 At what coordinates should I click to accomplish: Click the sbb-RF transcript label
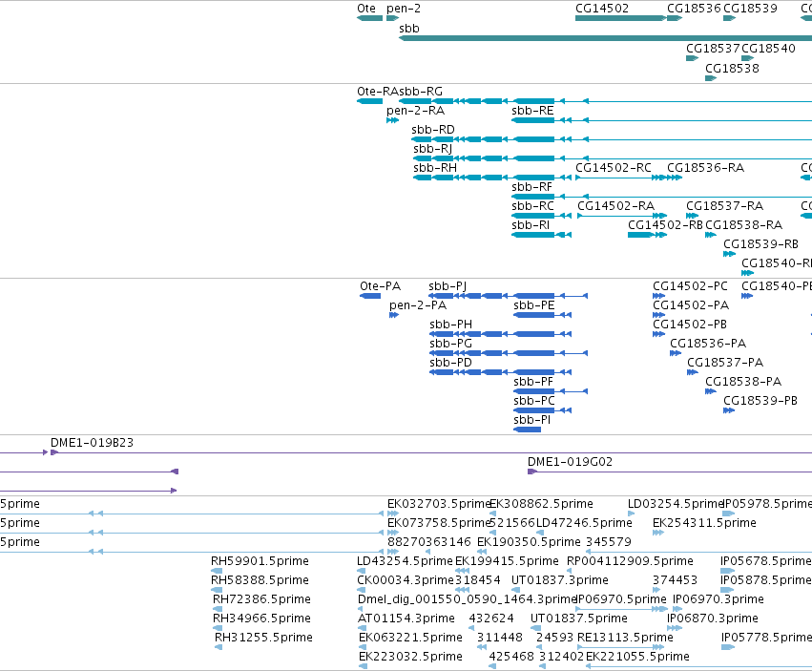(531, 187)
